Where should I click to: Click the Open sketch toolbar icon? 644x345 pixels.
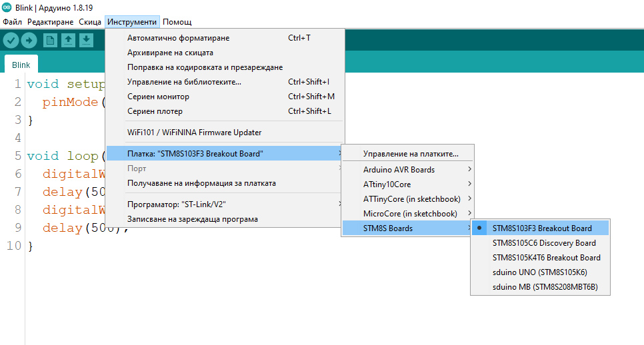click(x=68, y=40)
